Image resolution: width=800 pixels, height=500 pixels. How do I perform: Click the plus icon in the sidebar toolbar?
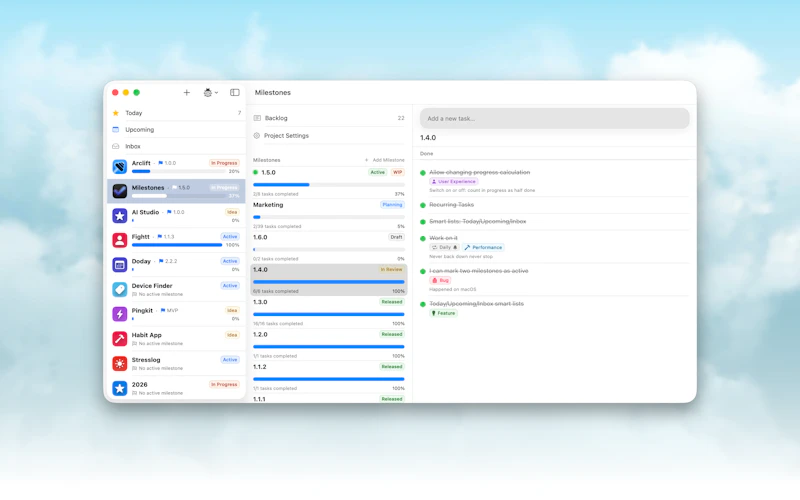point(187,92)
